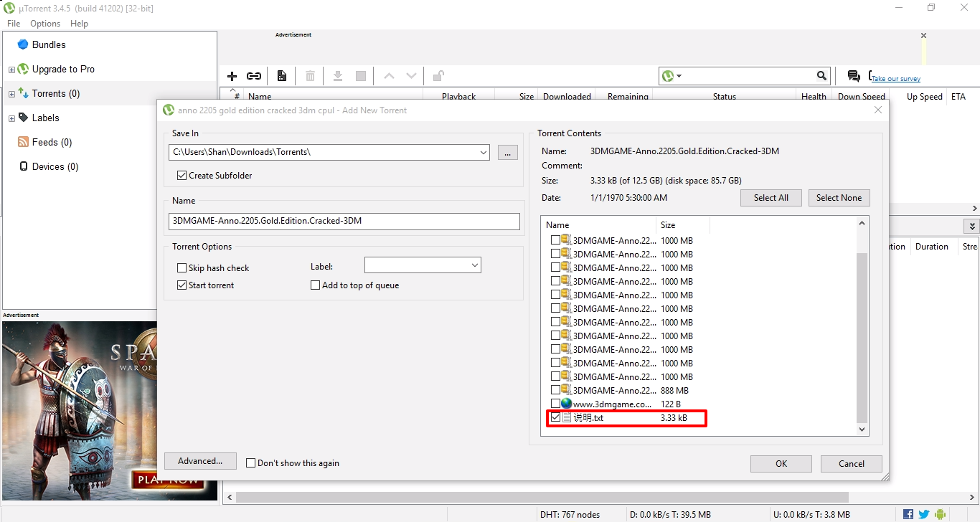Uncheck the Start torrent option
Screen dimensions: 980x522
click(x=182, y=285)
